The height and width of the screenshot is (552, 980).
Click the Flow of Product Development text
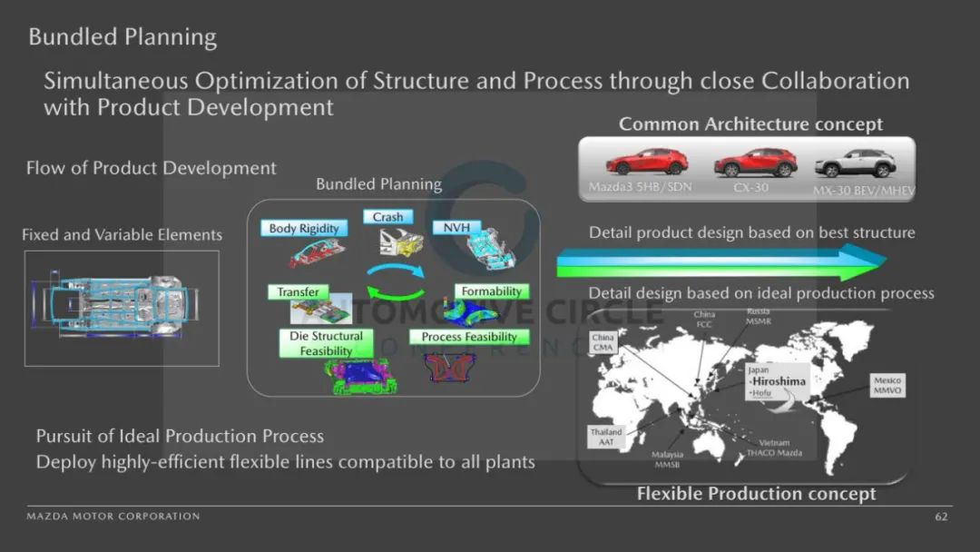[152, 168]
